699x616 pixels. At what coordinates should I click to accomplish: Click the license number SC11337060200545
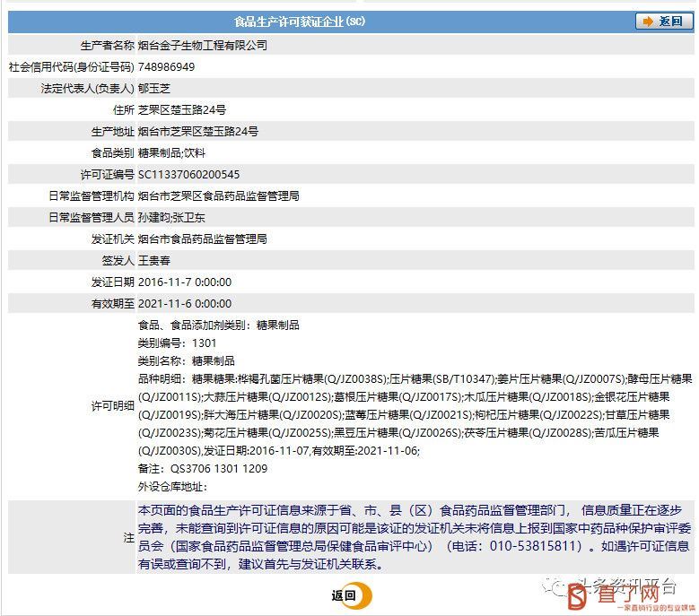coord(188,174)
